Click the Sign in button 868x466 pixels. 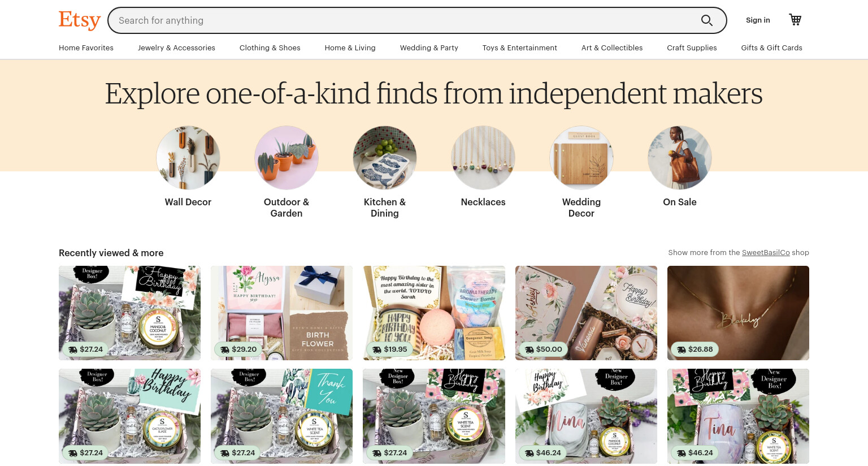click(758, 20)
